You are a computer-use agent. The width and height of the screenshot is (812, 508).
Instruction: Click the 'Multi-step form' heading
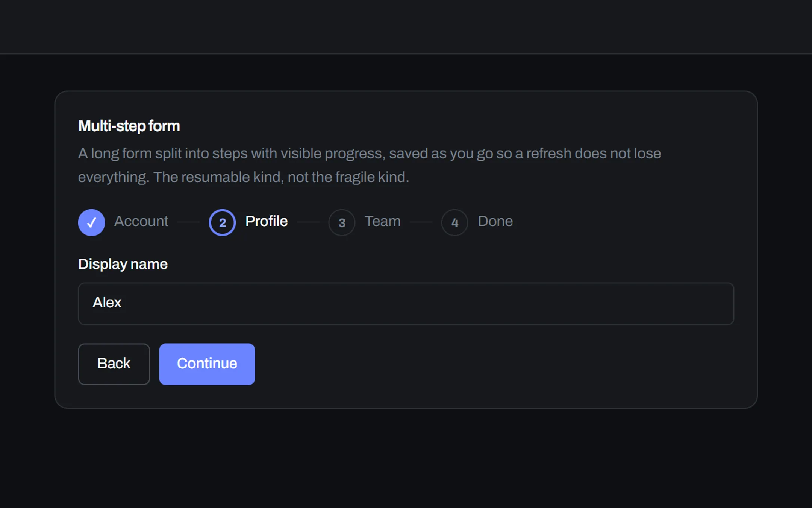click(129, 126)
